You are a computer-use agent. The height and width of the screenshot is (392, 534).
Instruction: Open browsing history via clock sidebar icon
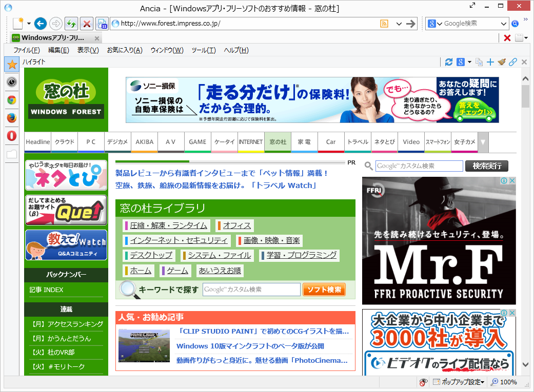point(11,82)
